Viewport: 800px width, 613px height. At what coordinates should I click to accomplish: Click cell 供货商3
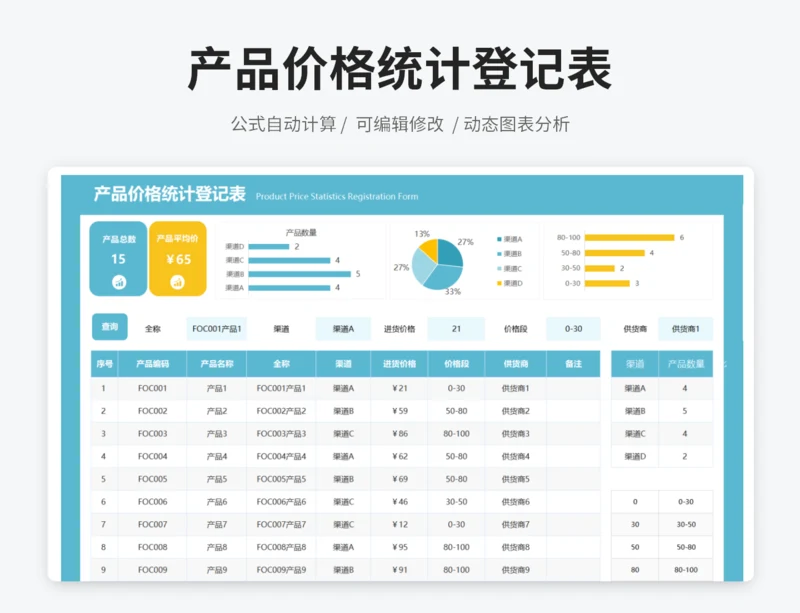(515, 434)
